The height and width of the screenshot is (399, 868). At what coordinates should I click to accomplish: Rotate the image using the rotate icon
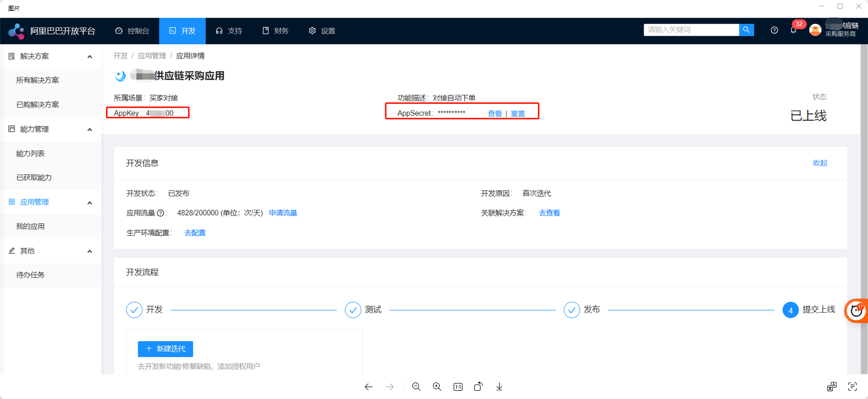478,387
